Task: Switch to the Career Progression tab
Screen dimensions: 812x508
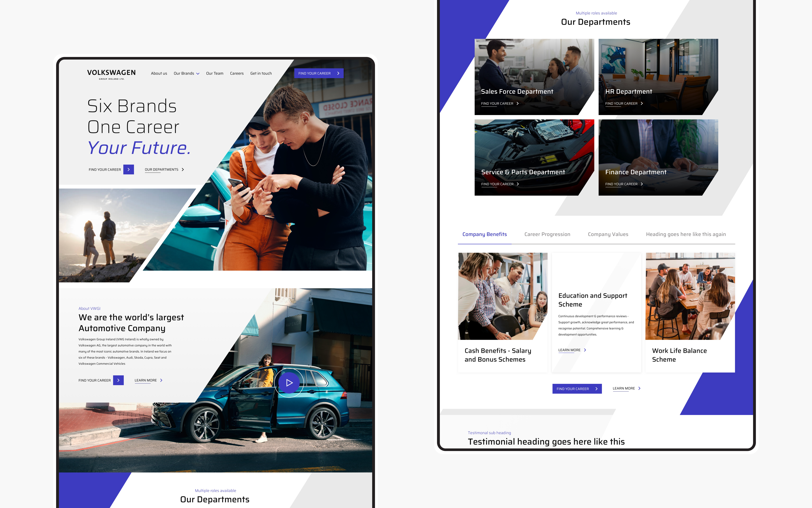Action: point(547,234)
